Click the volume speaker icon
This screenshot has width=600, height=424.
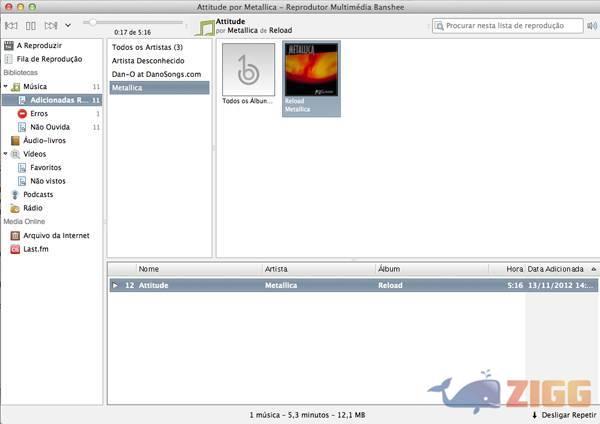[x=592, y=26]
